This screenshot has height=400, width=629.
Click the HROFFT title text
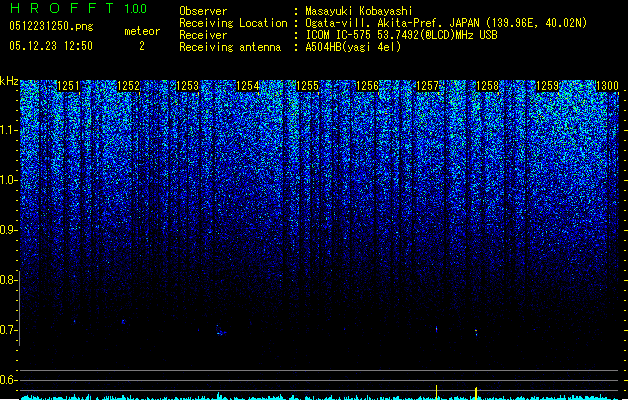[62, 8]
